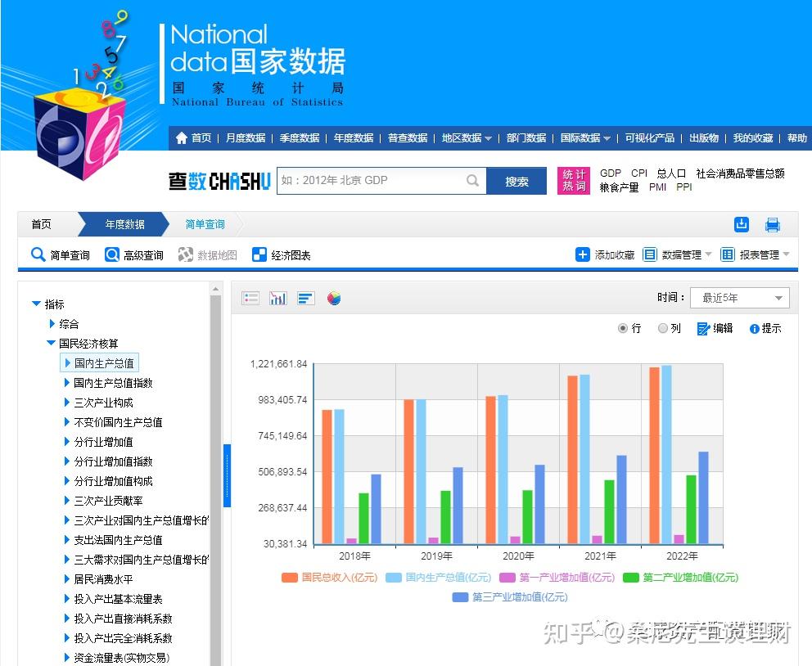Open the 国际数据 menu
The width and height of the screenshot is (812, 666).
point(583,138)
